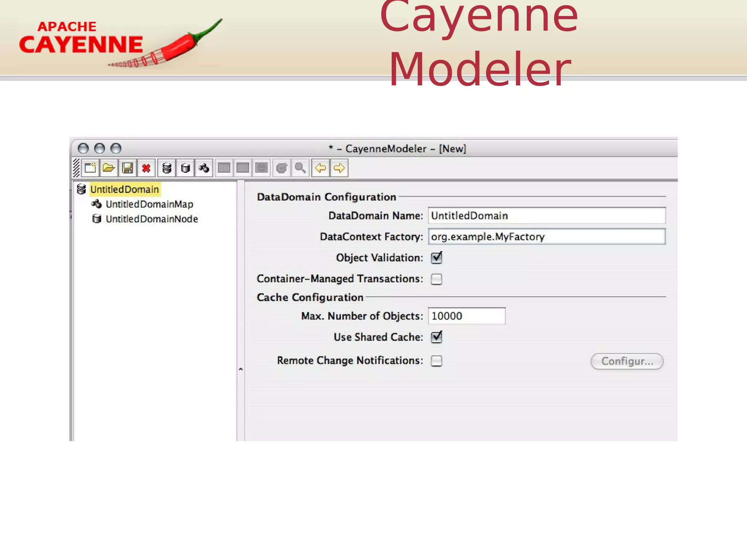Open a project with the folder icon
Viewport: 747px width, 560px height.
point(109,168)
